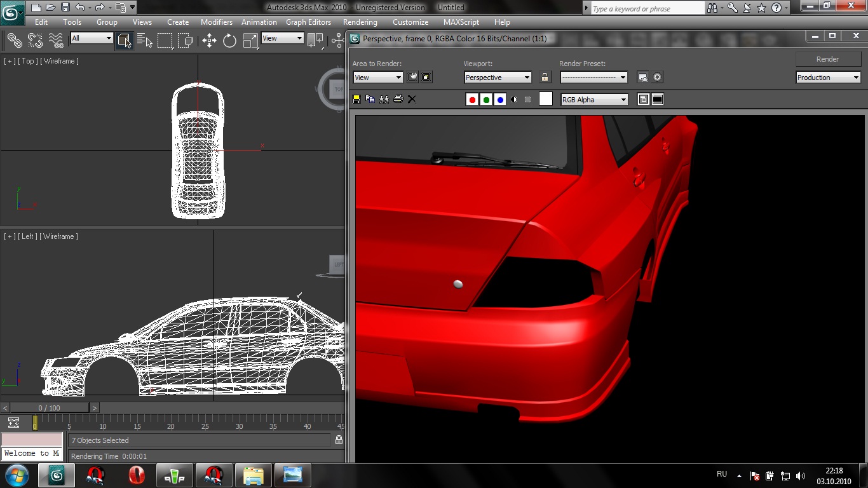This screenshot has height=488, width=868.
Task: Open the Modifiers menu
Action: click(x=217, y=22)
